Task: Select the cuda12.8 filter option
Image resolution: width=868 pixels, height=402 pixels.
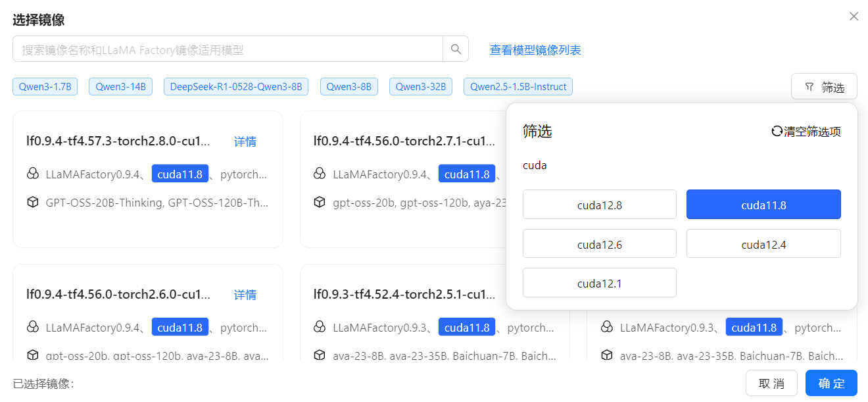Action: point(599,204)
